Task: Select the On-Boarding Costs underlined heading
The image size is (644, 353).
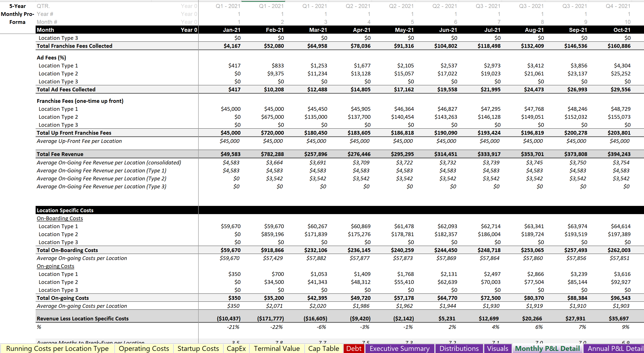Action: (x=60, y=219)
